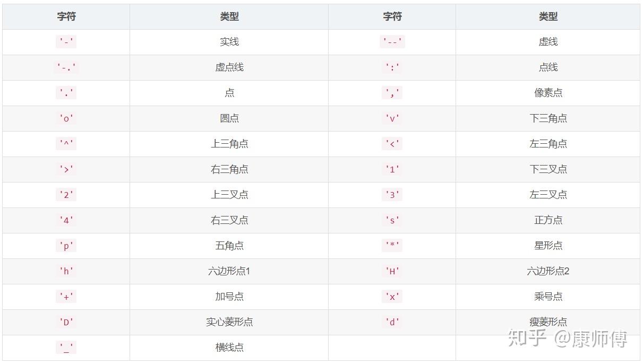Select the 像素点 type cell
643x364 pixels.
click(548, 93)
